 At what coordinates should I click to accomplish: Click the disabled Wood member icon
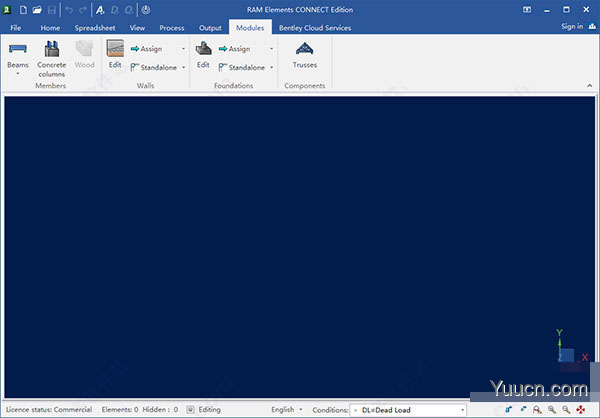tap(85, 55)
